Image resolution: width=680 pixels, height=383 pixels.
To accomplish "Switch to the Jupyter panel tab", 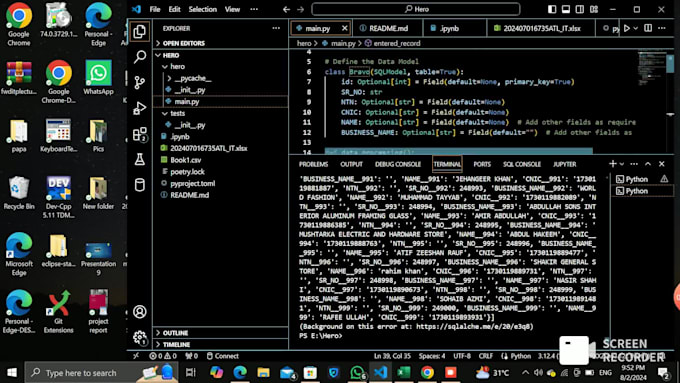I will click(x=564, y=164).
